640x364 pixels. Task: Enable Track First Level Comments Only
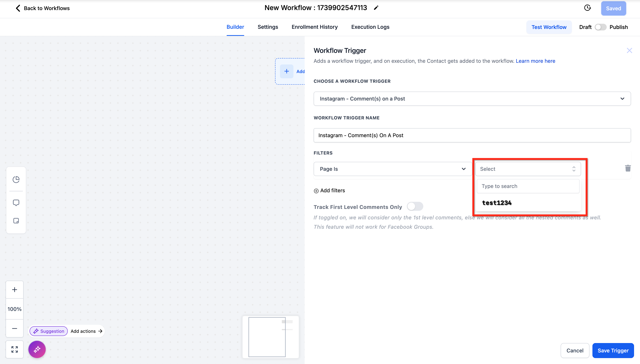[415, 206]
